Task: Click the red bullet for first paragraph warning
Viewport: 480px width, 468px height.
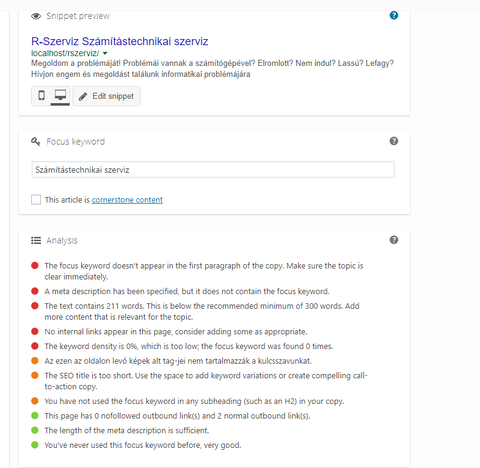Action: tap(35, 266)
